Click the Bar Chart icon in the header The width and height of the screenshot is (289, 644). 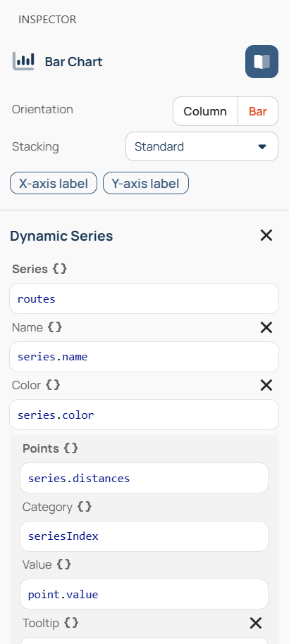pyautogui.click(x=23, y=62)
